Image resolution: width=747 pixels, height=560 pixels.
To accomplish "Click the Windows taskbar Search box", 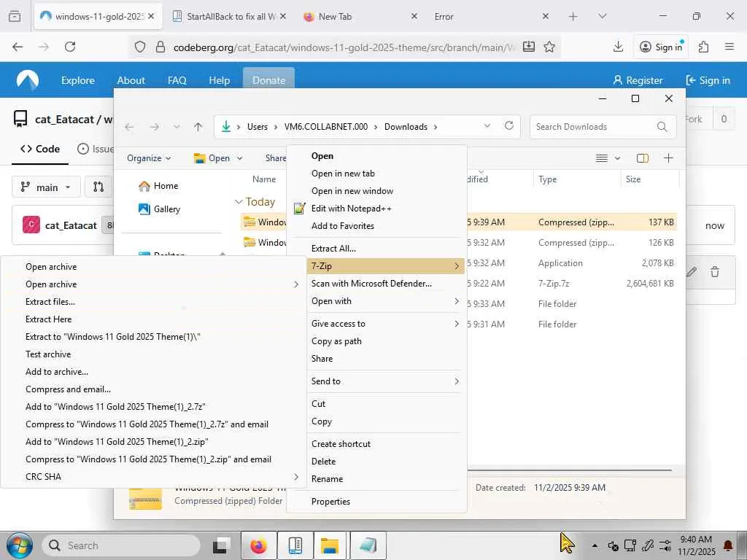I will (121, 545).
